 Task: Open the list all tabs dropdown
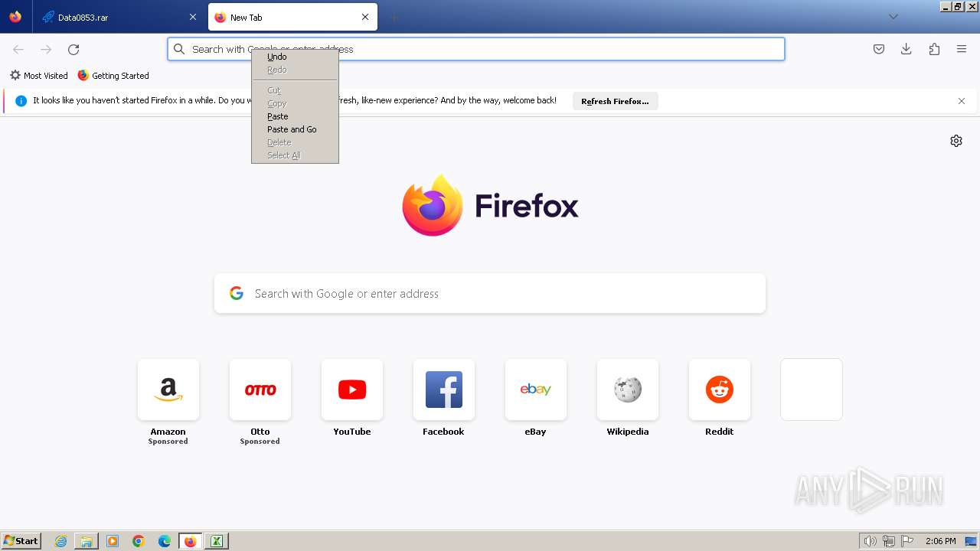coord(893,17)
